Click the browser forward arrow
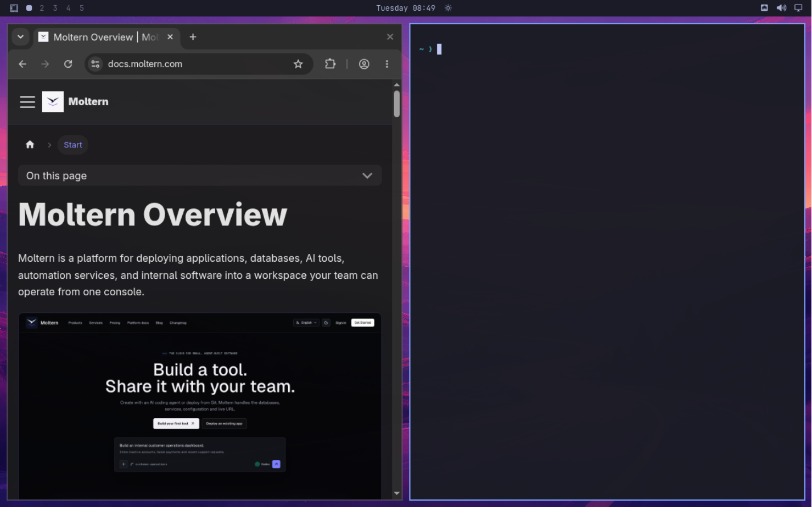812x507 pixels. [x=46, y=64]
